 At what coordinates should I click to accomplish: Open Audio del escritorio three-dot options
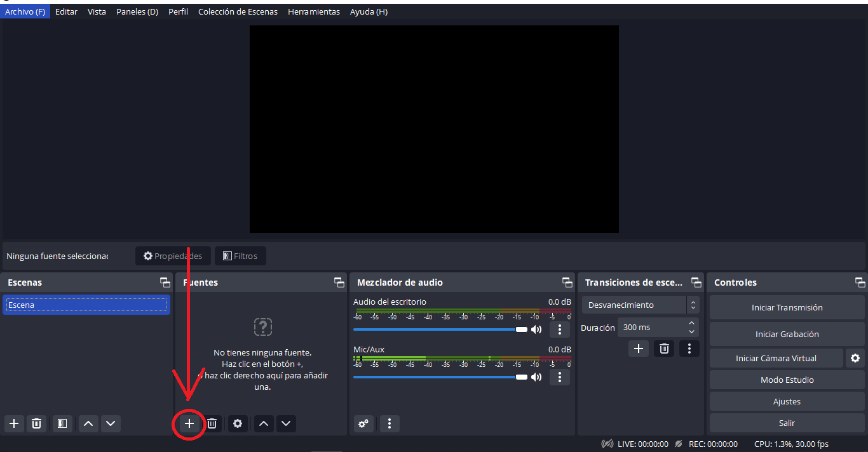point(559,329)
